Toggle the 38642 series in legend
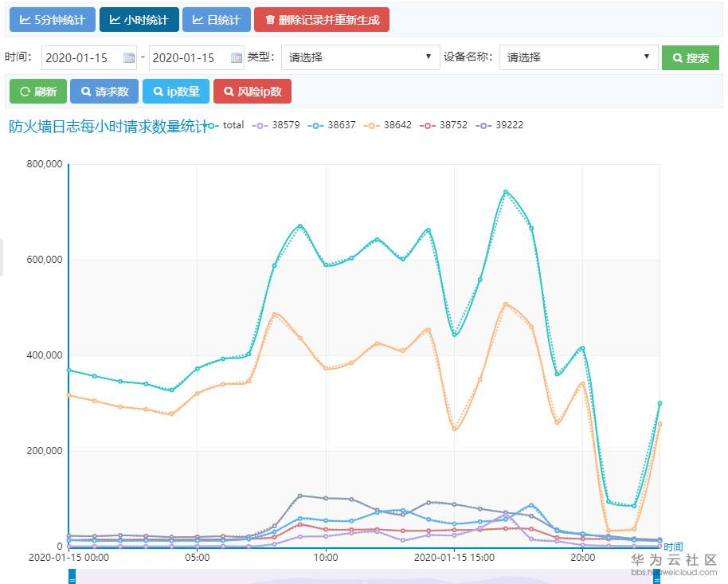The image size is (728, 584). click(x=388, y=125)
